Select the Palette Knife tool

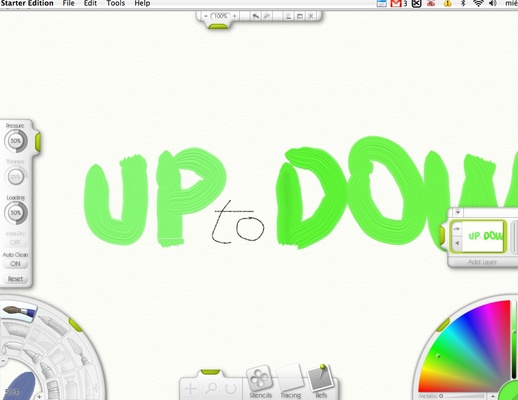(77, 351)
